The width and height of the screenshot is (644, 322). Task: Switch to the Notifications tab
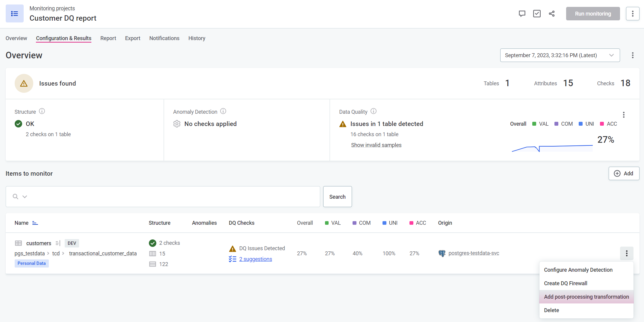click(164, 38)
